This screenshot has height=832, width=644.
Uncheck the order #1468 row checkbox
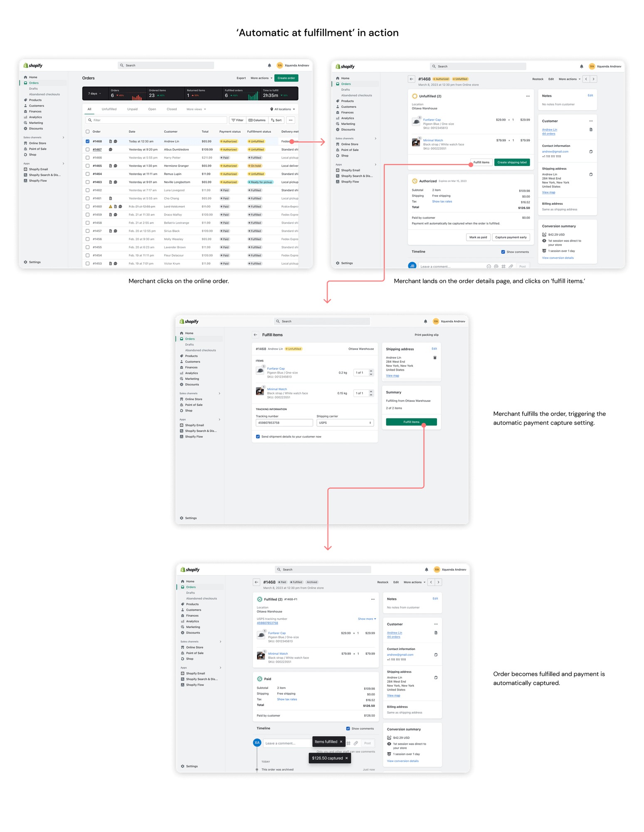[87, 141]
